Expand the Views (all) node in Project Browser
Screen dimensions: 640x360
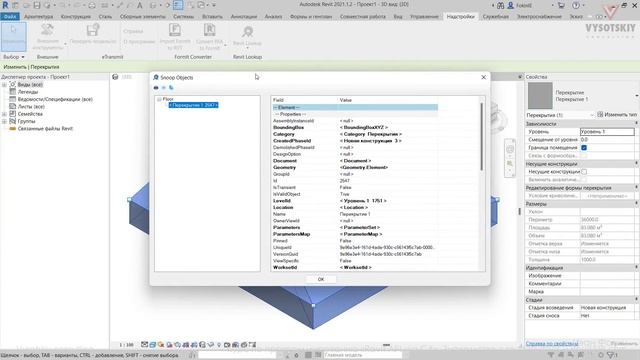point(4,84)
